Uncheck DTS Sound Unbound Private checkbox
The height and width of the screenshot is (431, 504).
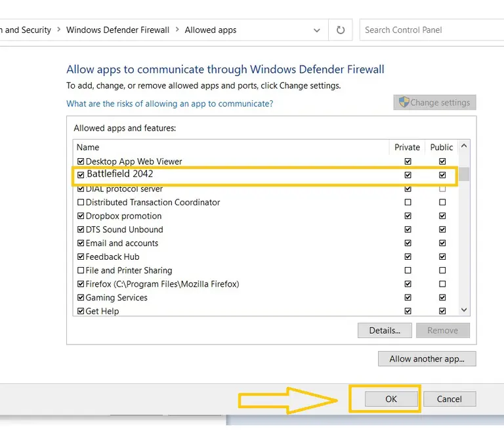pos(408,230)
